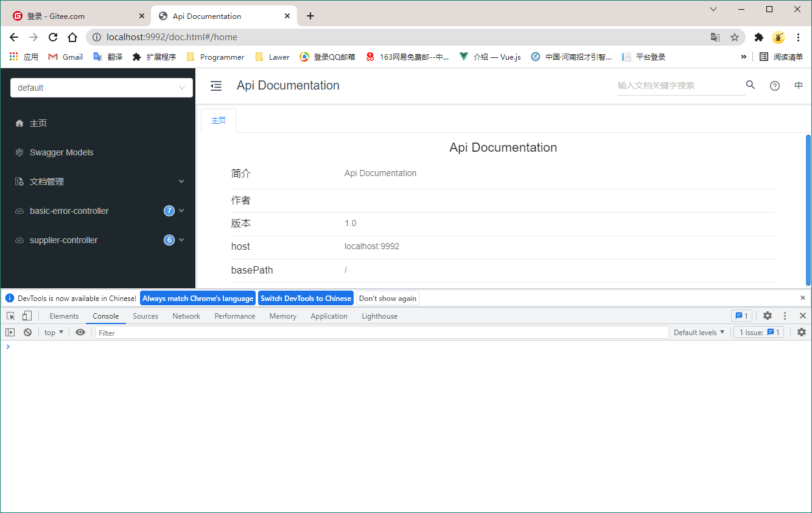Clear the console with the clear icon
Image resolution: width=812 pixels, height=513 pixels.
(x=27, y=333)
